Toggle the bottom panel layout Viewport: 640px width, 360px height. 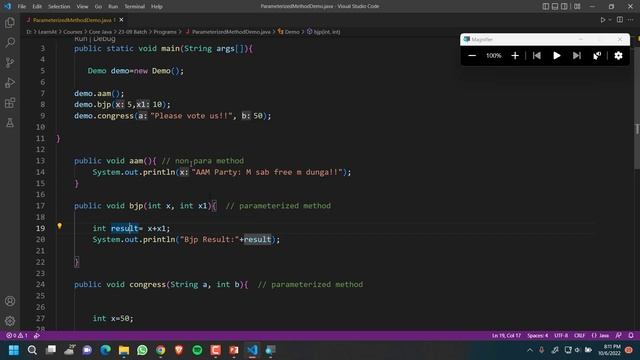(555, 6)
